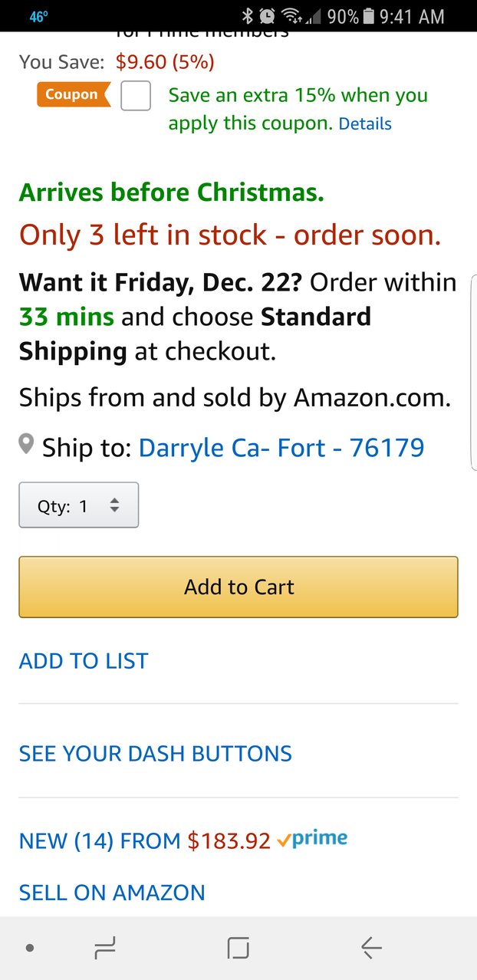
Task: Check the 15% coupon checkbox
Action: 136,96
